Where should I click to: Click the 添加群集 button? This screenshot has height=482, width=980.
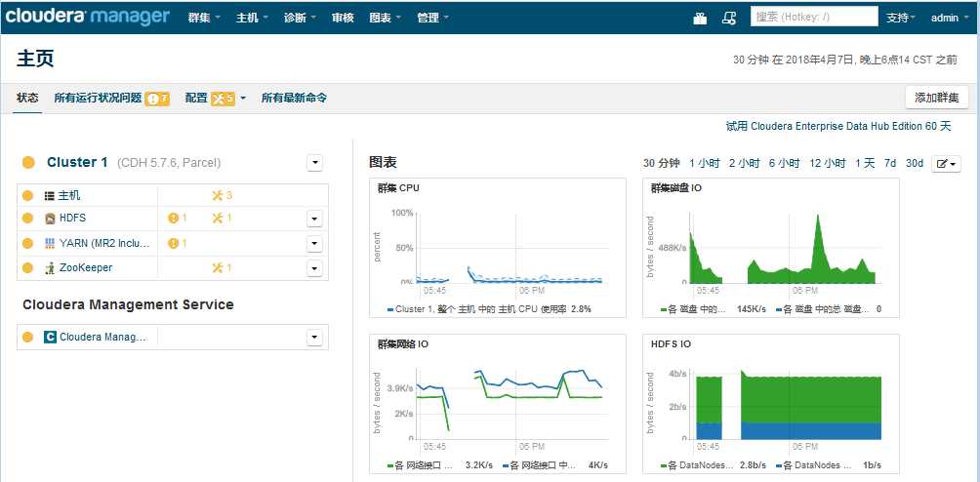(937, 98)
